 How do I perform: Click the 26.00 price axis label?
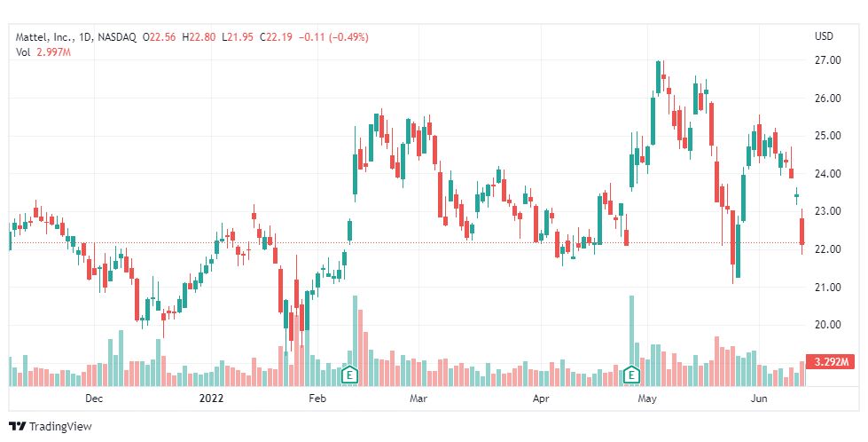827,98
